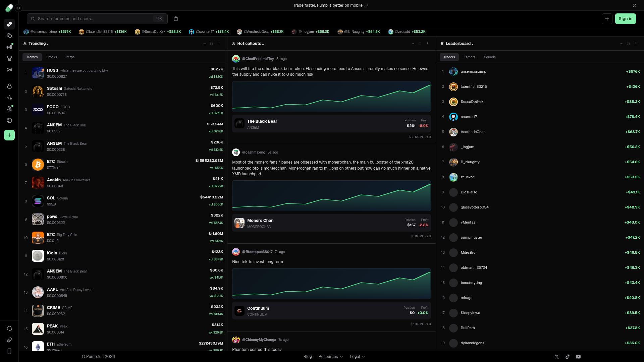Open the hand-with-coins icon in sidebar
Screen dimensions: 644x362
pyautogui.click(x=9, y=109)
